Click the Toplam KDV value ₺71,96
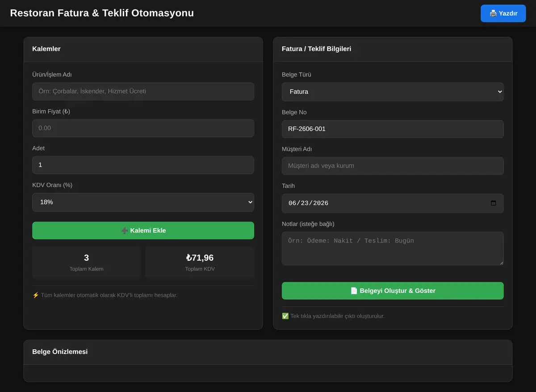 [200, 258]
